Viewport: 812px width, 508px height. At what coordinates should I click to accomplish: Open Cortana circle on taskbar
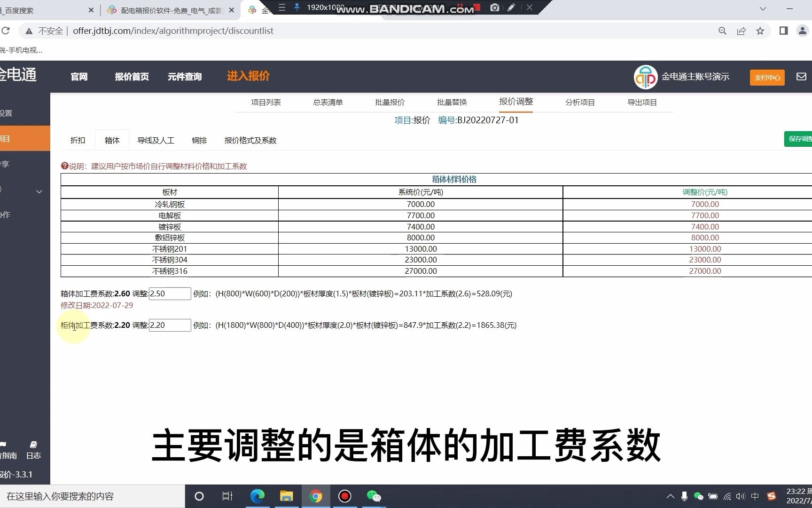coord(199,496)
